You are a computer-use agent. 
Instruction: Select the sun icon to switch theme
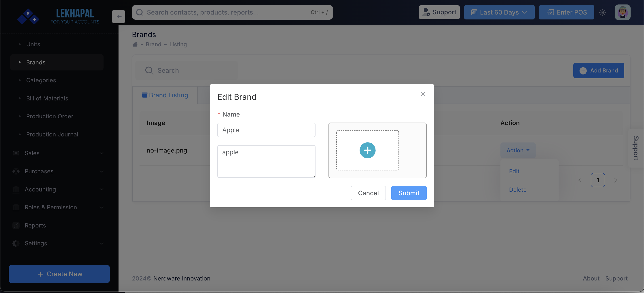click(x=603, y=12)
